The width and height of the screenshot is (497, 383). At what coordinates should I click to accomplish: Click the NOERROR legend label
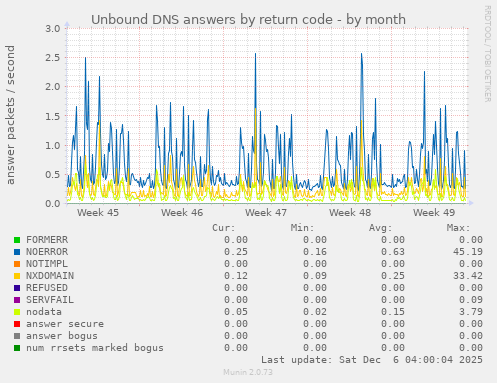click(x=47, y=252)
